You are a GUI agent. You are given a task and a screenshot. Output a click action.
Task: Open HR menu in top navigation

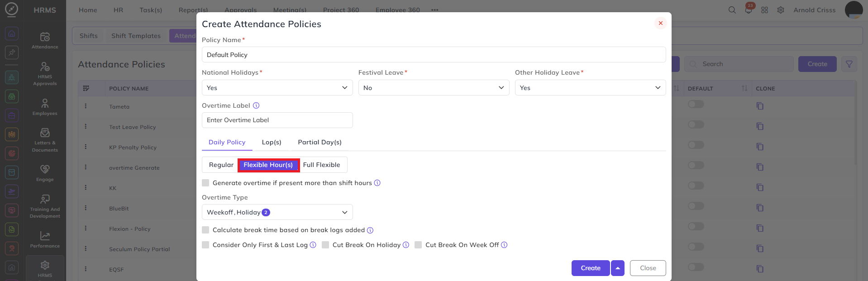click(119, 10)
